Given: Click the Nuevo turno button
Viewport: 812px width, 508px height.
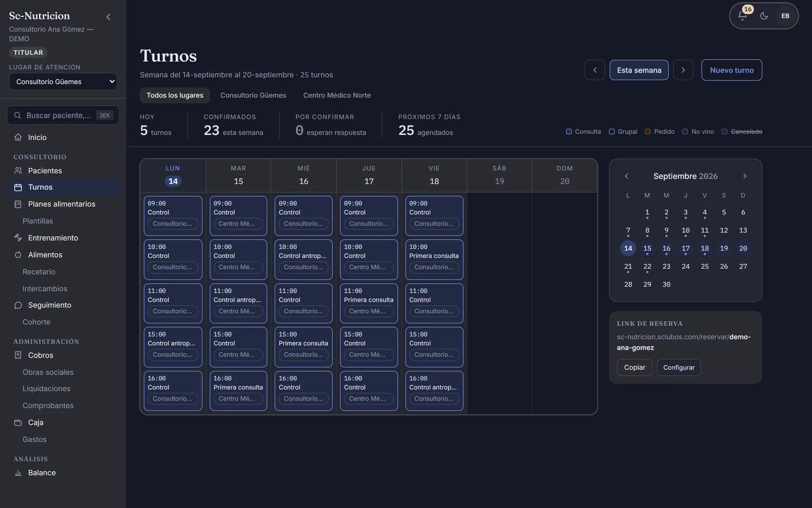Looking at the screenshot, I should 732,70.
